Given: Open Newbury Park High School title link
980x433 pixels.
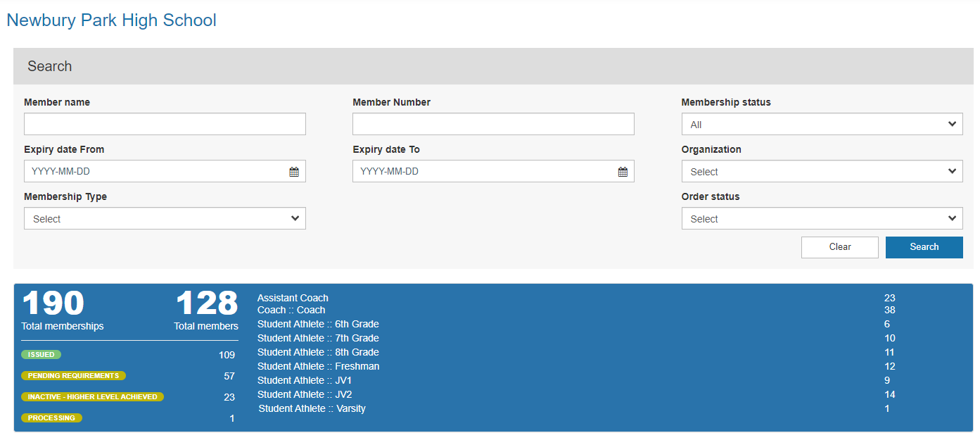Looking at the screenshot, I should pos(111,20).
